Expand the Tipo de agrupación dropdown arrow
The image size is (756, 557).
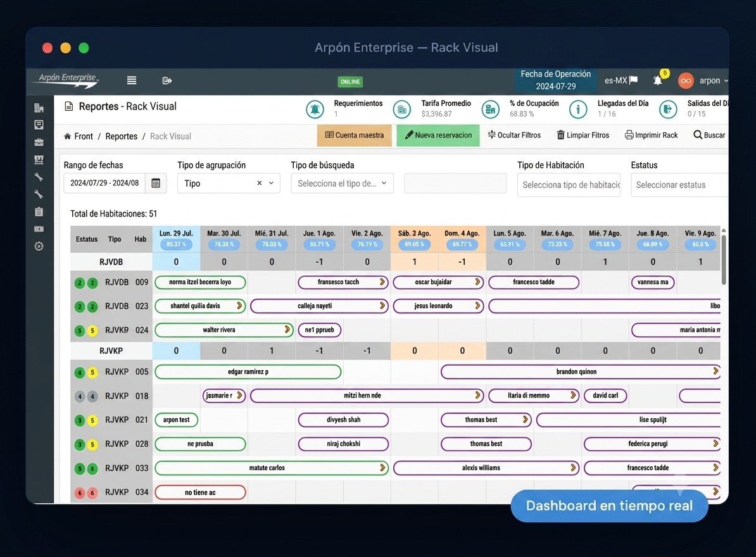click(x=271, y=183)
